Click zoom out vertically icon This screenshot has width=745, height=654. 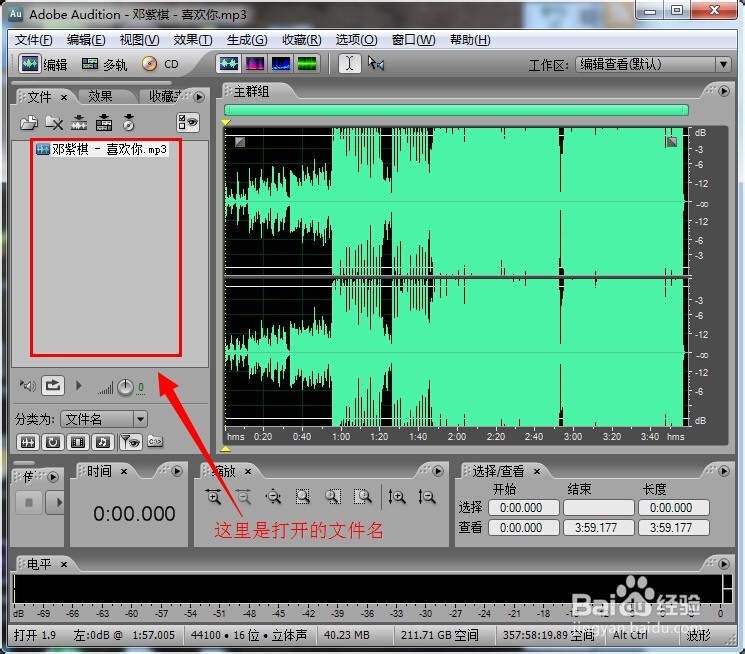coord(427,497)
